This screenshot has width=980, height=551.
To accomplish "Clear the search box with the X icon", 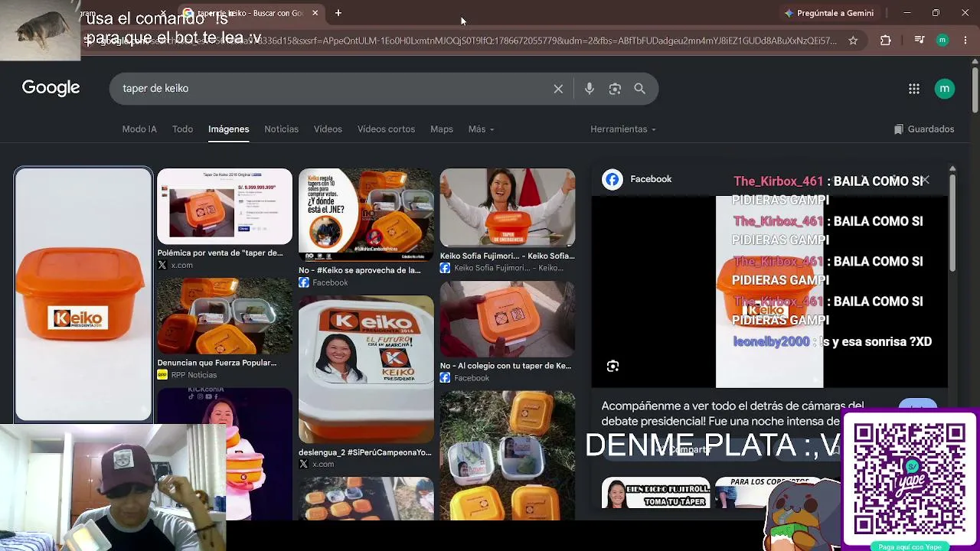I will pos(558,89).
